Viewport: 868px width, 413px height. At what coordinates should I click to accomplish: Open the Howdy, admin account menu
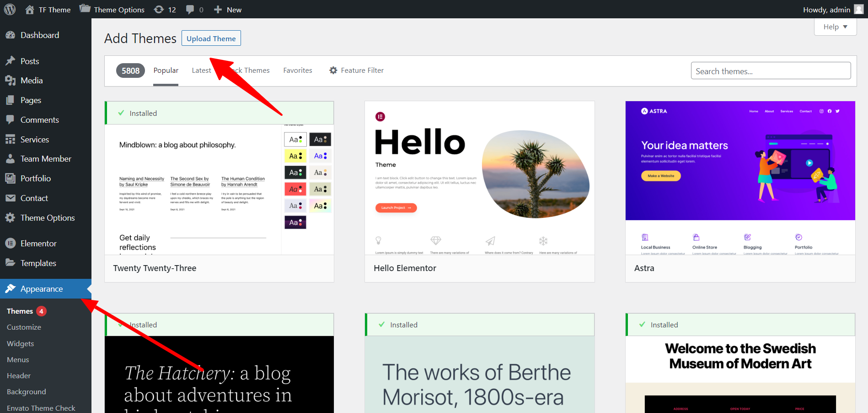click(826, 10)
